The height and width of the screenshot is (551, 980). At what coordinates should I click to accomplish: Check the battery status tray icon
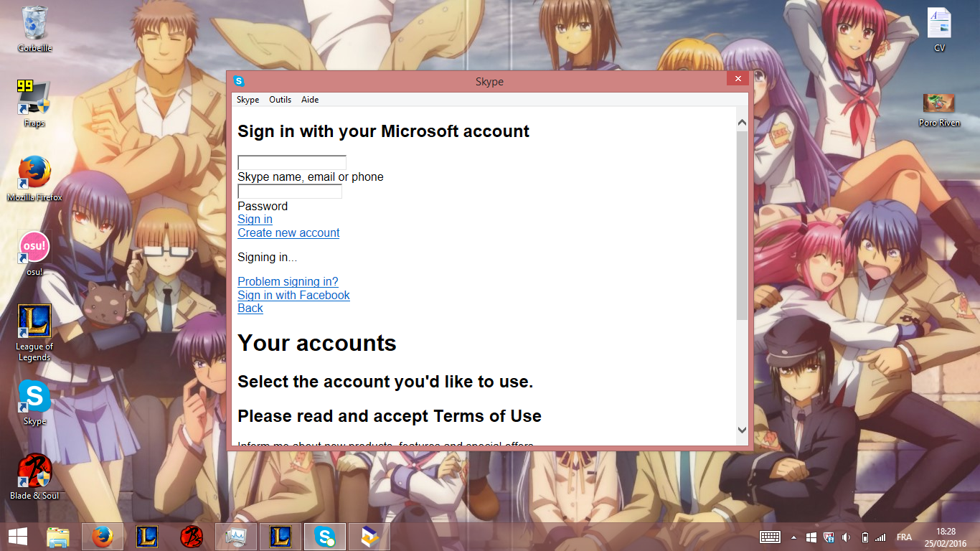coord(864,537)
